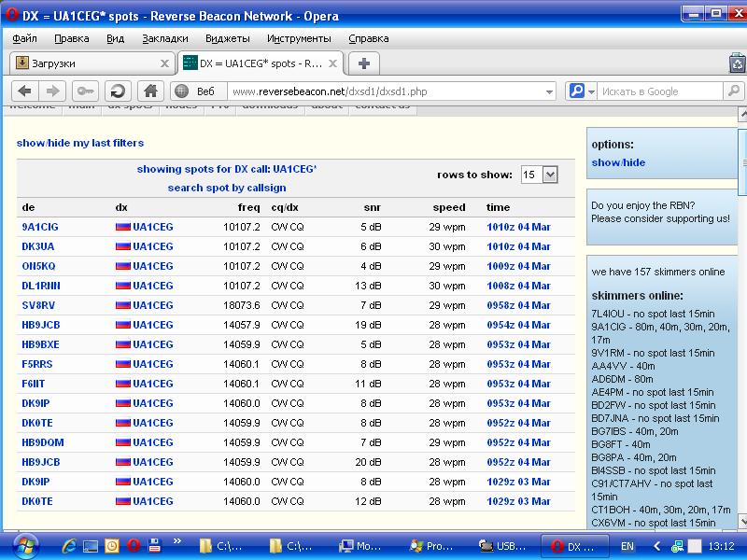Switch to the Mo... taskbar window button
This screenshot has width=747, height=560.
pyautogui.click(x=361, y=546)
